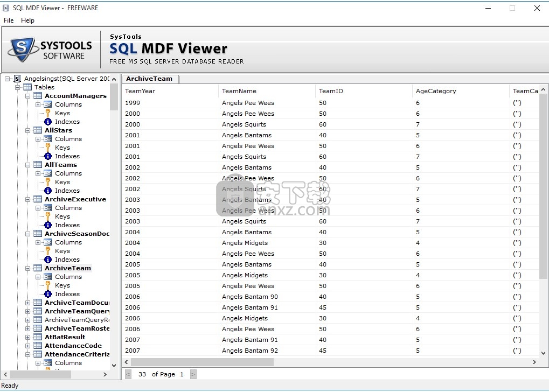Click the AttendanceCode table icon
The width and height of the screenshot is (549, 392).
[38, 346]
